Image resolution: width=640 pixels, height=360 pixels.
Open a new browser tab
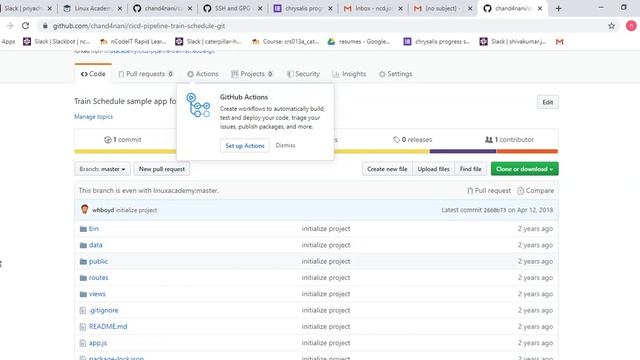coord(558,8)
